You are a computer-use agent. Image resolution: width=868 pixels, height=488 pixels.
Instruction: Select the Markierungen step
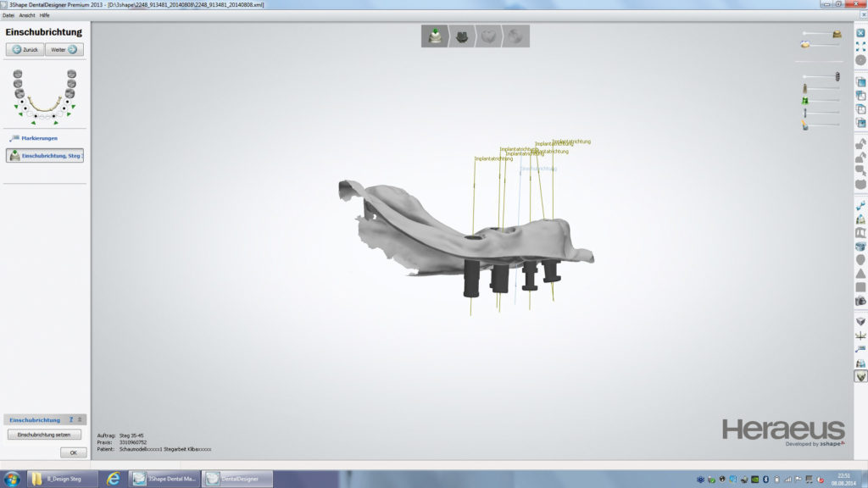pyautogui.click(x=39, y=138)
